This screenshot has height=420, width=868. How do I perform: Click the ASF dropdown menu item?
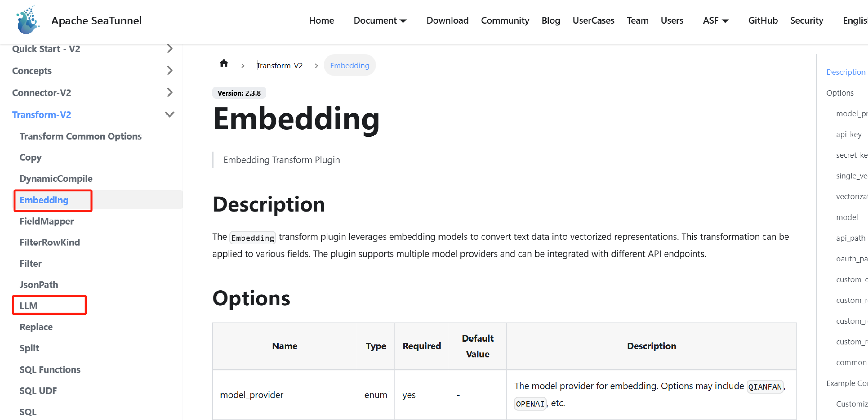715,20
